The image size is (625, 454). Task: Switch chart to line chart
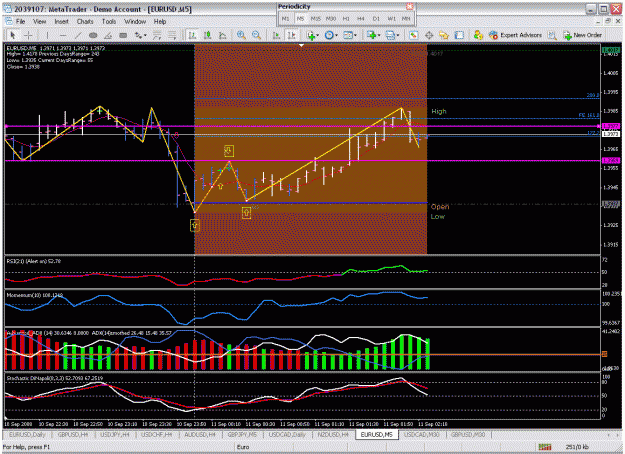point(222,35)
